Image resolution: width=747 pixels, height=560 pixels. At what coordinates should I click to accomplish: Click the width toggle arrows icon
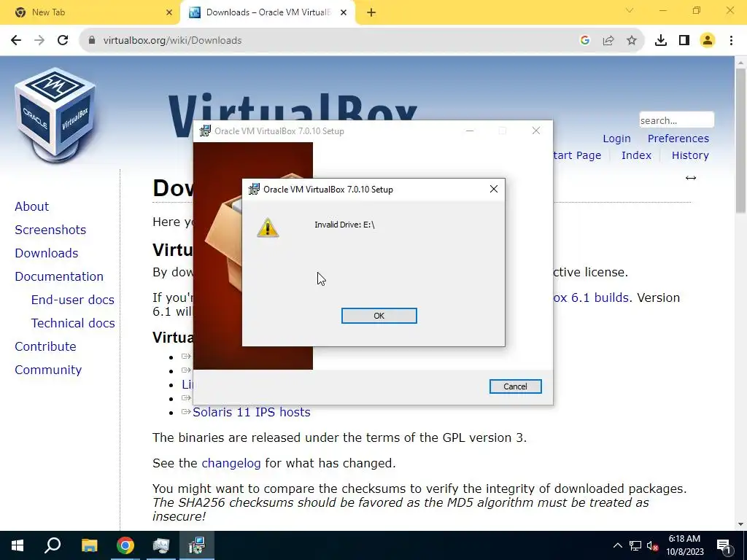point(690,178)
